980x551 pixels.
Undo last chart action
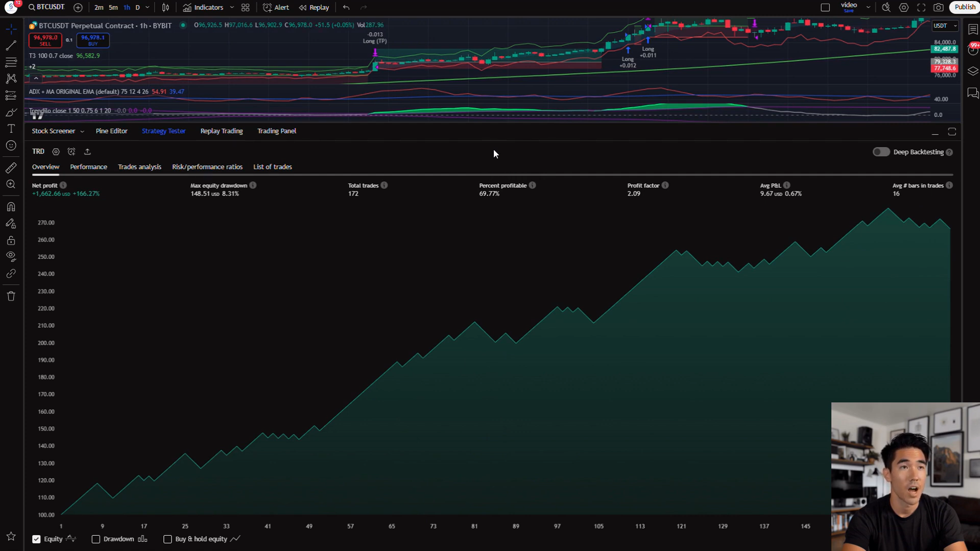point(346,7)
